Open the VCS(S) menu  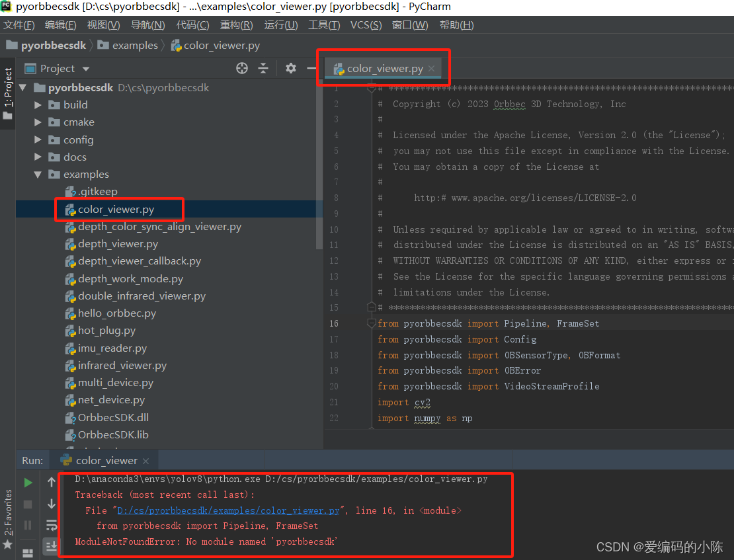point(366,25)
